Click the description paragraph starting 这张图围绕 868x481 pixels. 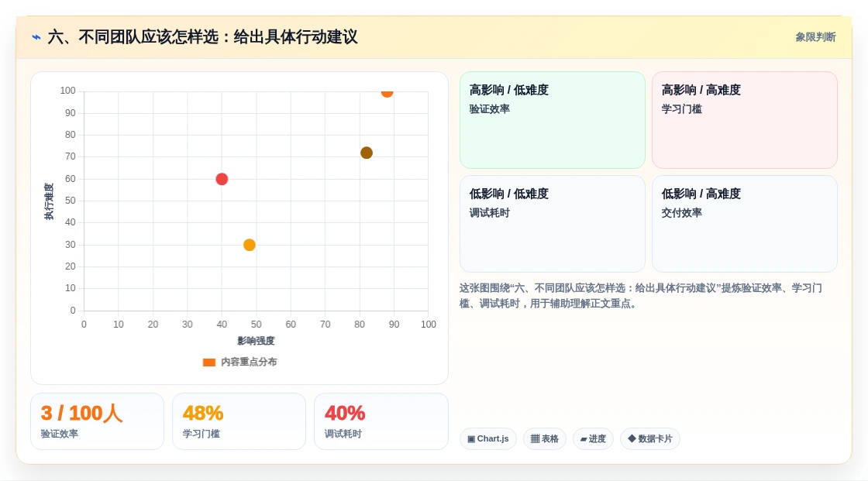[x=640, y=296]
